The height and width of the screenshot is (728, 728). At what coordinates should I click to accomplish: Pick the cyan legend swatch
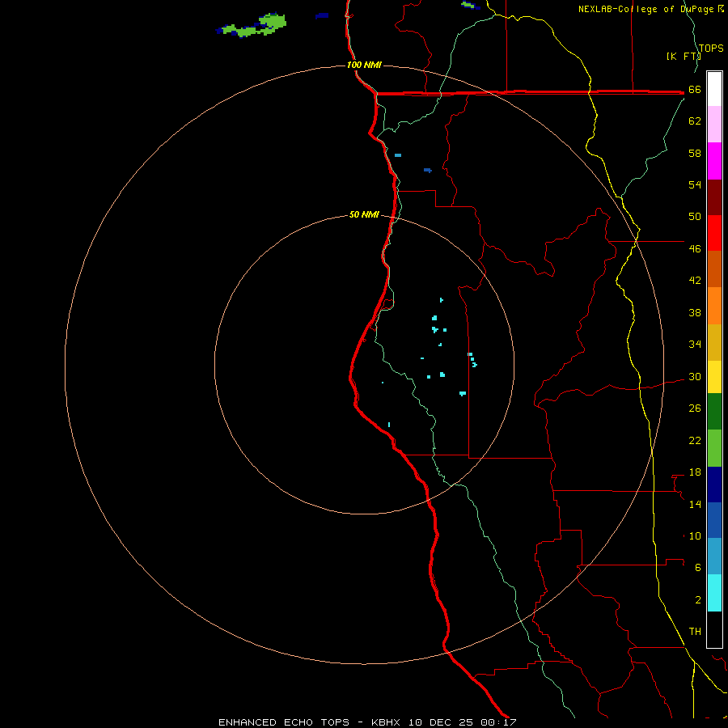click(714, 593)
